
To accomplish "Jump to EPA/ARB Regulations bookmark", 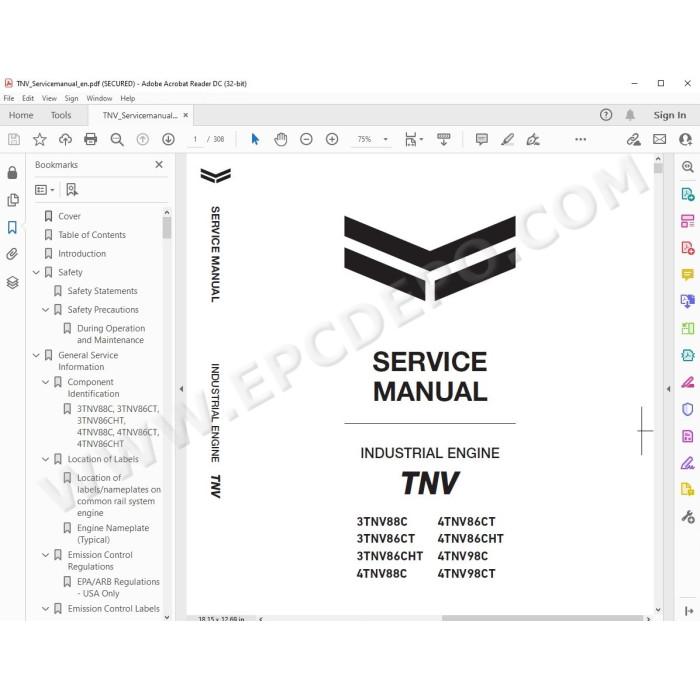I will tap(118, 588).
